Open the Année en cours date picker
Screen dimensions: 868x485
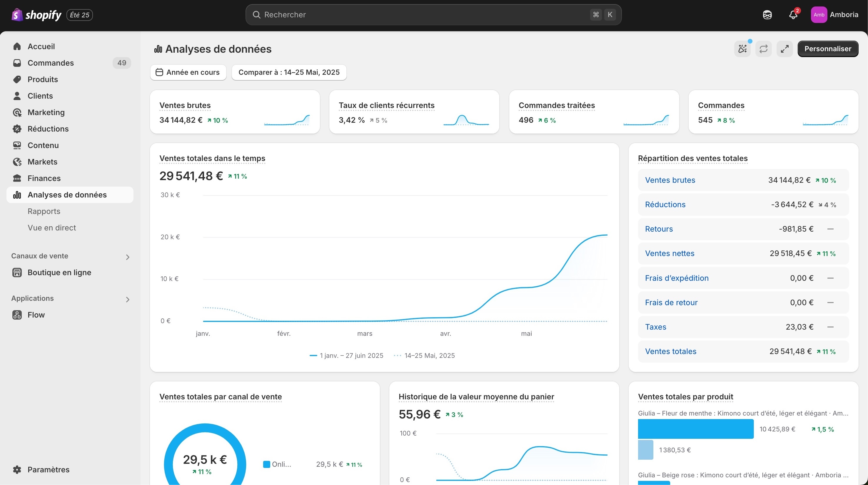tap(188, 72)
